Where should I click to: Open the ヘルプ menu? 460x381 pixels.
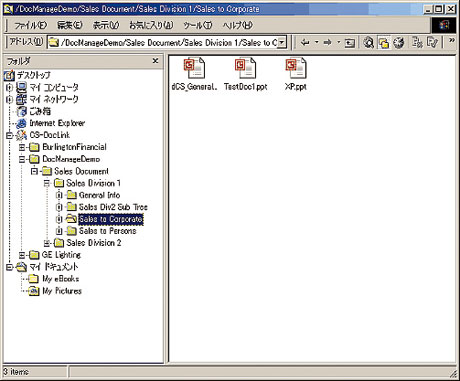pos(238,25)
